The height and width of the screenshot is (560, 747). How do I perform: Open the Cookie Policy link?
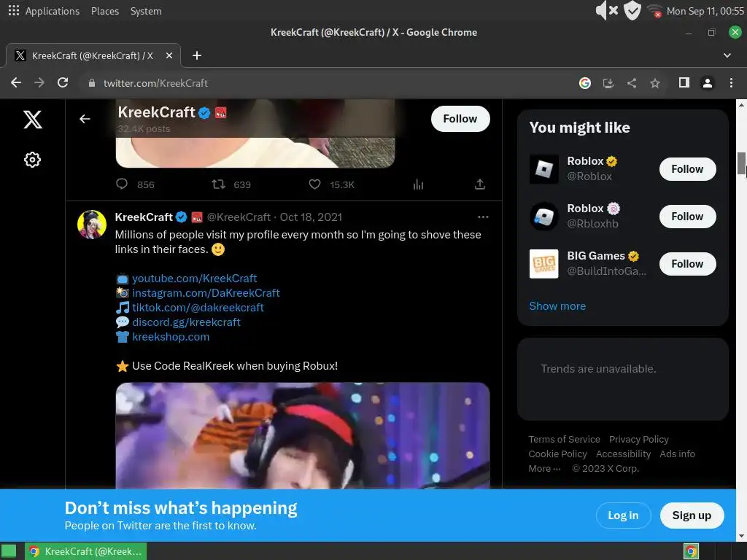[557, 454]
